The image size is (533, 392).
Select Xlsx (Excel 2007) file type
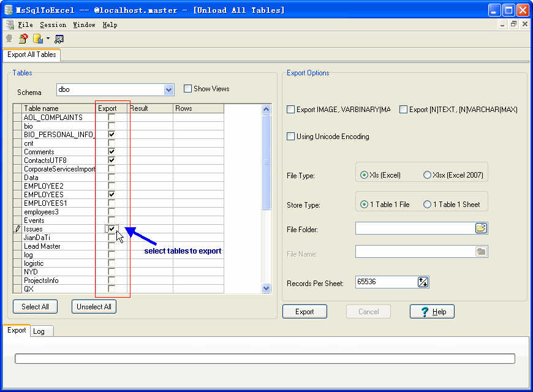click(x=427, y=175)
